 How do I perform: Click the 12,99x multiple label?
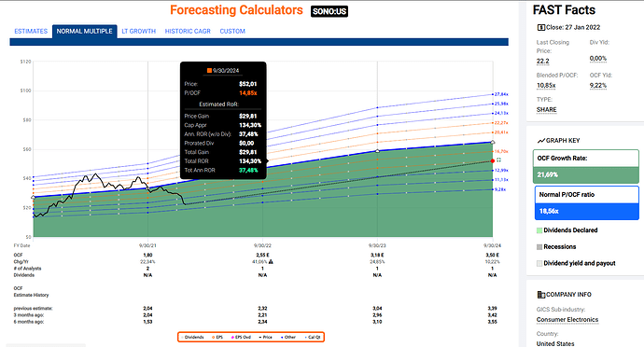(x=501, y=171)
